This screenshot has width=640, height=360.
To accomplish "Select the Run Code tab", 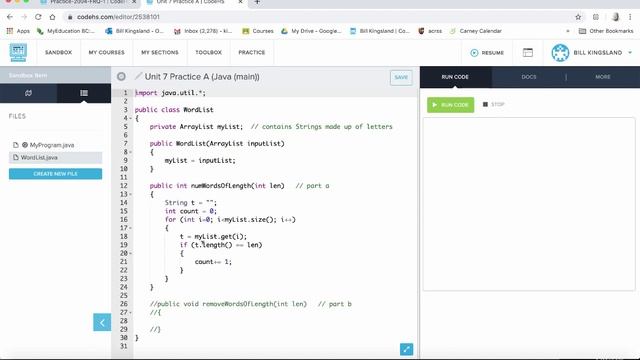I will tap(455, 77).
